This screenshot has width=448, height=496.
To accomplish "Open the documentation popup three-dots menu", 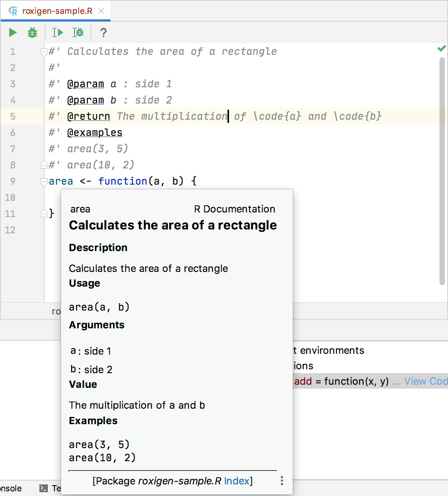I will click(x=282, y=481).
